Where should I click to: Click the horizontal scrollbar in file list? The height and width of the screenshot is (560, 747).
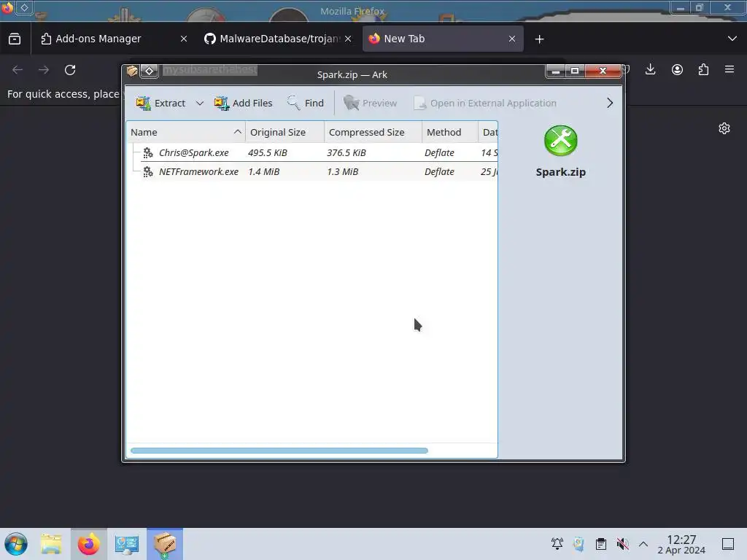point(279,451)
